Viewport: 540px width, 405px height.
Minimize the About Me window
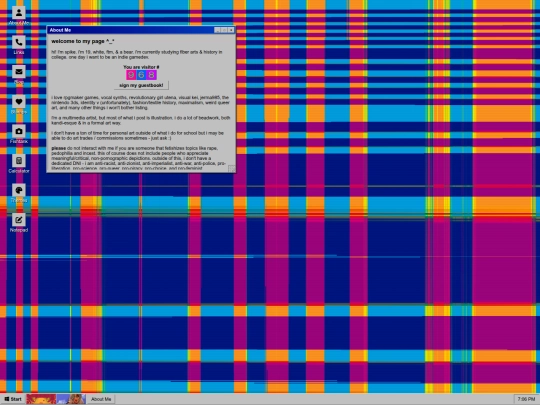click(x=217, y=30)
